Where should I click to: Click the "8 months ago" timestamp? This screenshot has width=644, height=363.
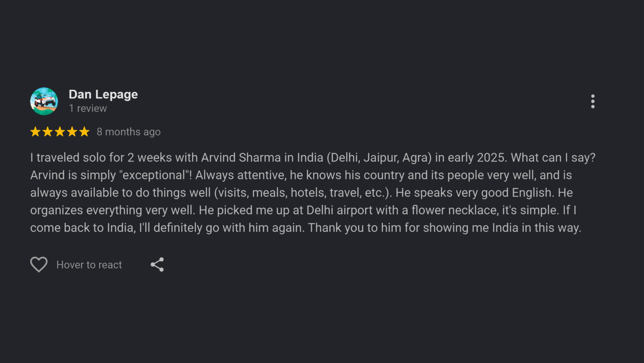coord(129,132)
